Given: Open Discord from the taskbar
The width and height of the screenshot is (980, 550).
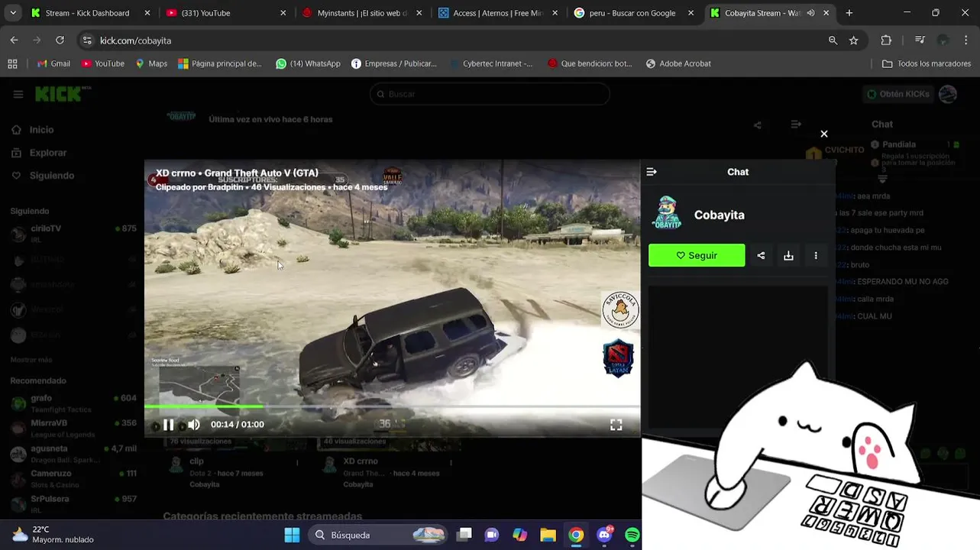Looking at the screenshot, I should 604,535.
